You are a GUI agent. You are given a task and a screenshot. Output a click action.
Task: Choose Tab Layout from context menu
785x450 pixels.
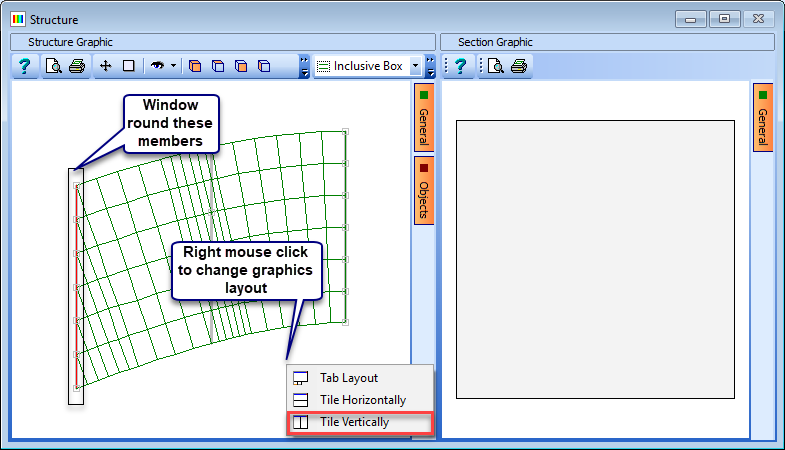360,378
